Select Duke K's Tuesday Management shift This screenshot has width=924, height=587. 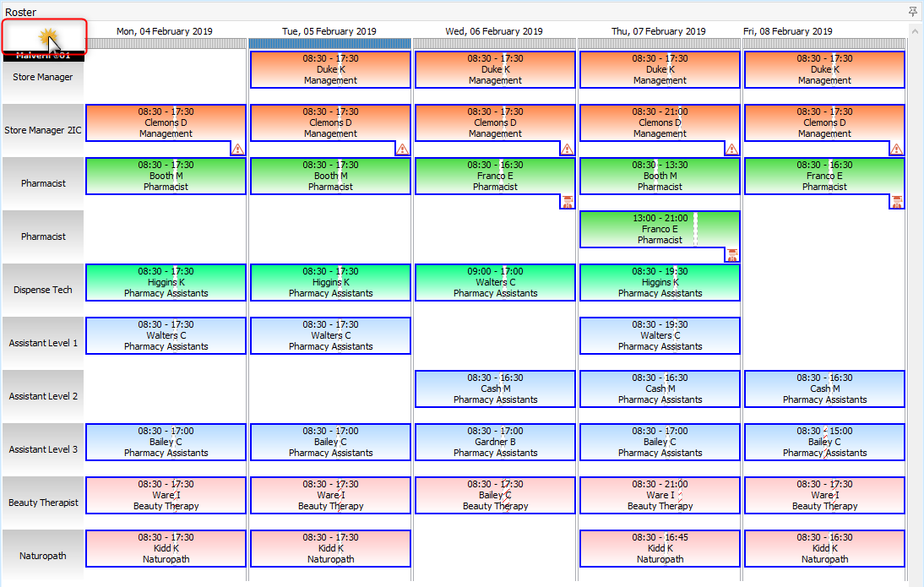[x=330, y=69]
